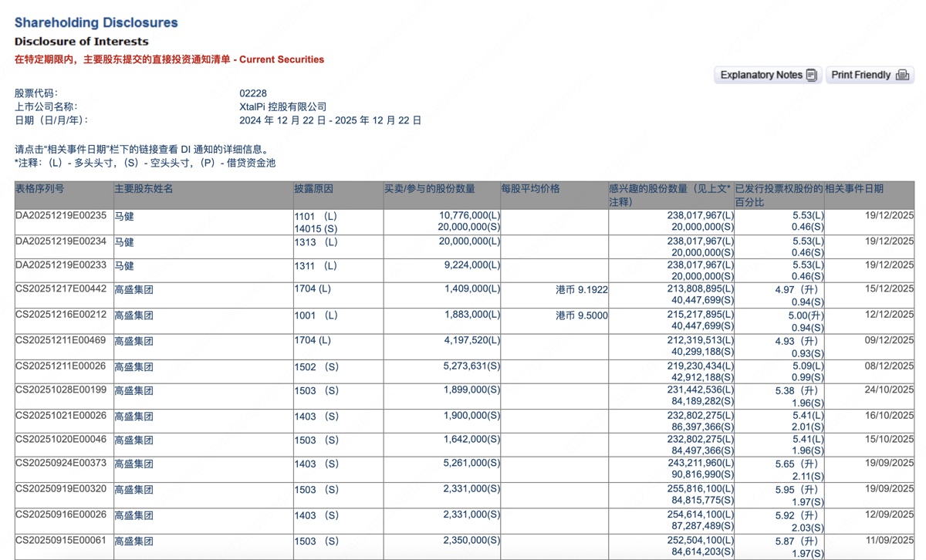
Task: Click the Print Friendly button
Action: tap(870, 75)
